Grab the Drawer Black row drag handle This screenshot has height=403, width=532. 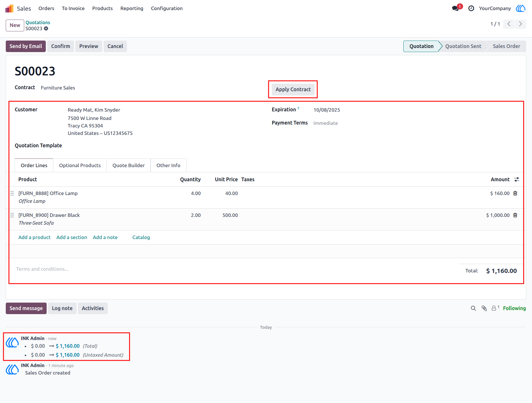tap(12, 215)
